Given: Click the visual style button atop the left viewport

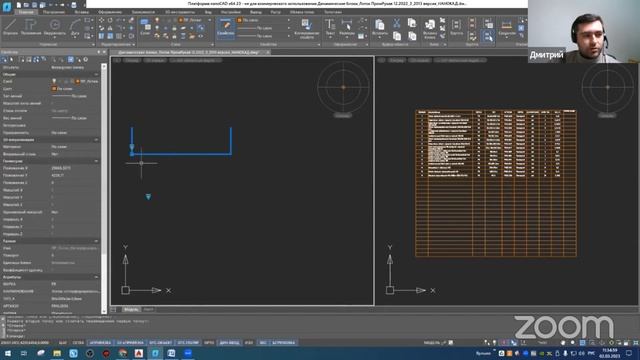Looking at the screenshot, I should pyautogui.click(x=155, y=60).
